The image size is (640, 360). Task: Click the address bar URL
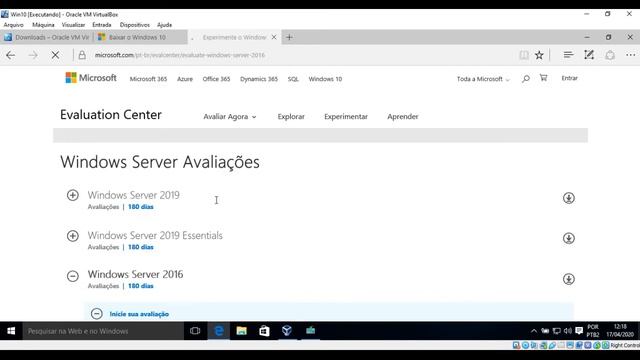(180, 55)
